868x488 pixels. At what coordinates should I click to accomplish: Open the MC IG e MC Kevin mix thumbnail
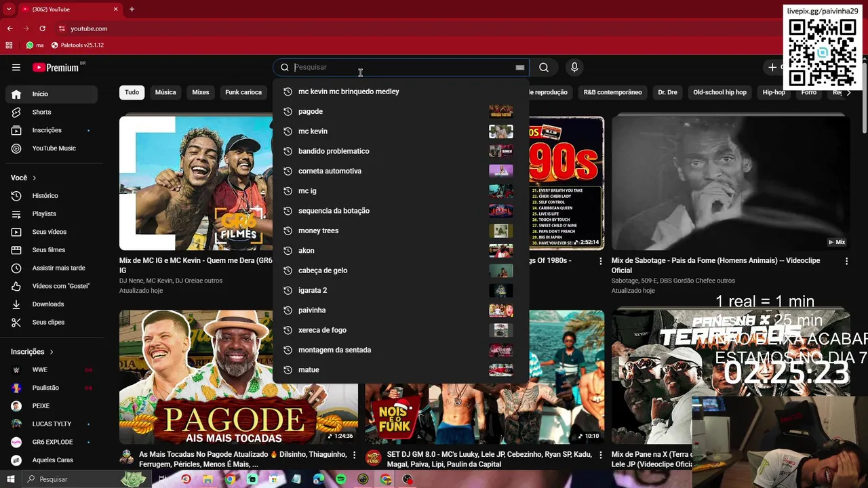tap(196, 183)
